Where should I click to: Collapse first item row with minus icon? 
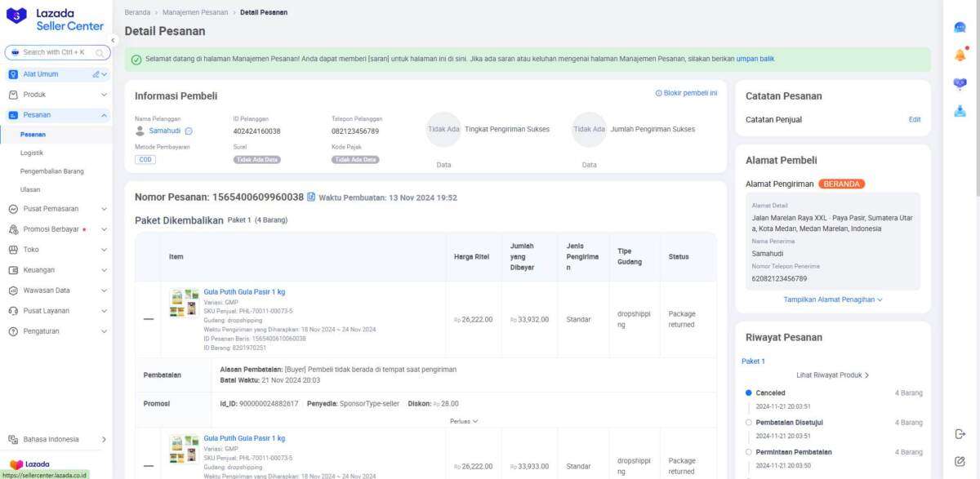click(148, 319)
